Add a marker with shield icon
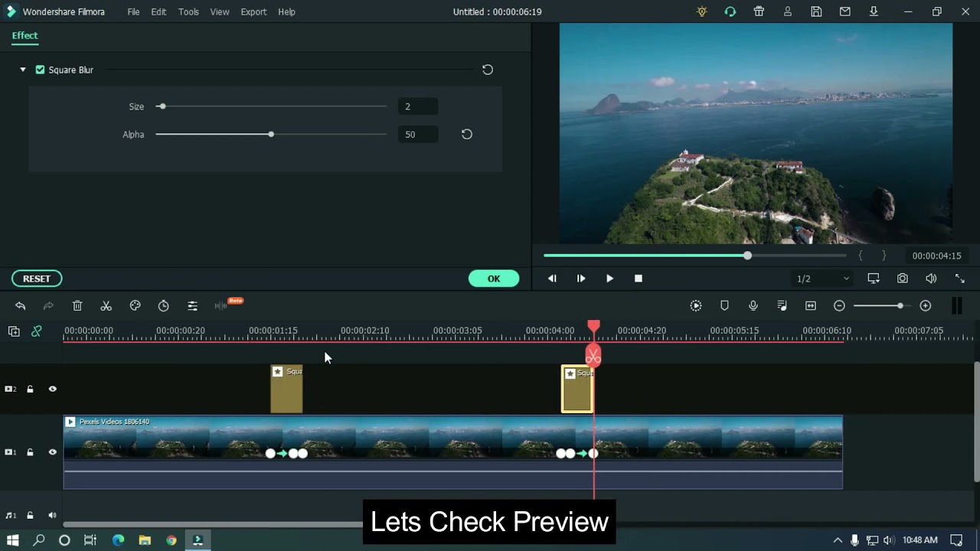This screenshot has width=980, height=551. [x=724, y=306]
